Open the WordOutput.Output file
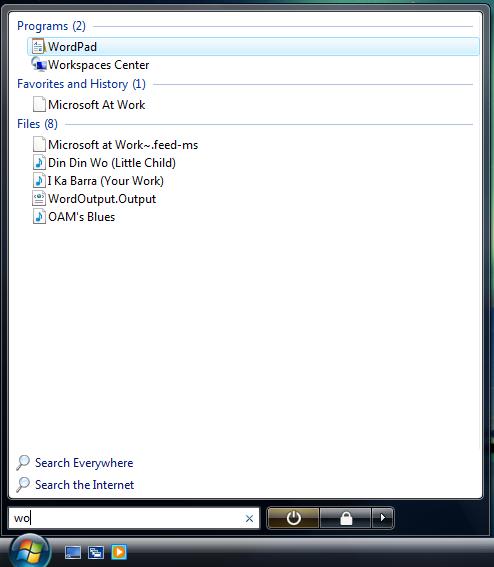 click(x=102, y=199)
